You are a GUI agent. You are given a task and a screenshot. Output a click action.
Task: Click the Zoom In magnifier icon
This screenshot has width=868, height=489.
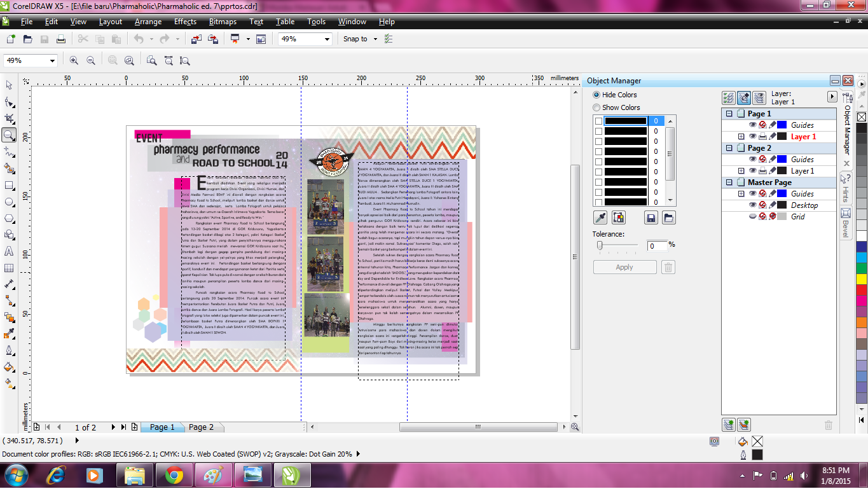click(x=74, y=60)
